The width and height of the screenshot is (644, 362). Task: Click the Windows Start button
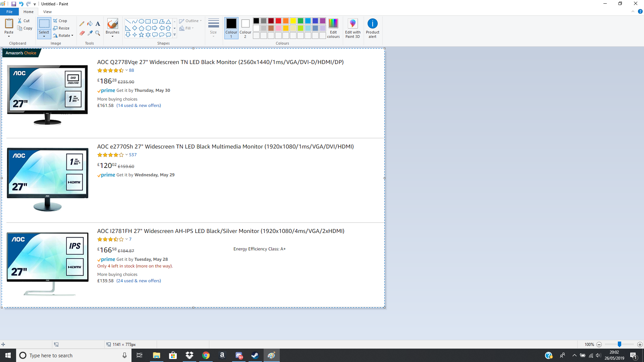(8, 355)
